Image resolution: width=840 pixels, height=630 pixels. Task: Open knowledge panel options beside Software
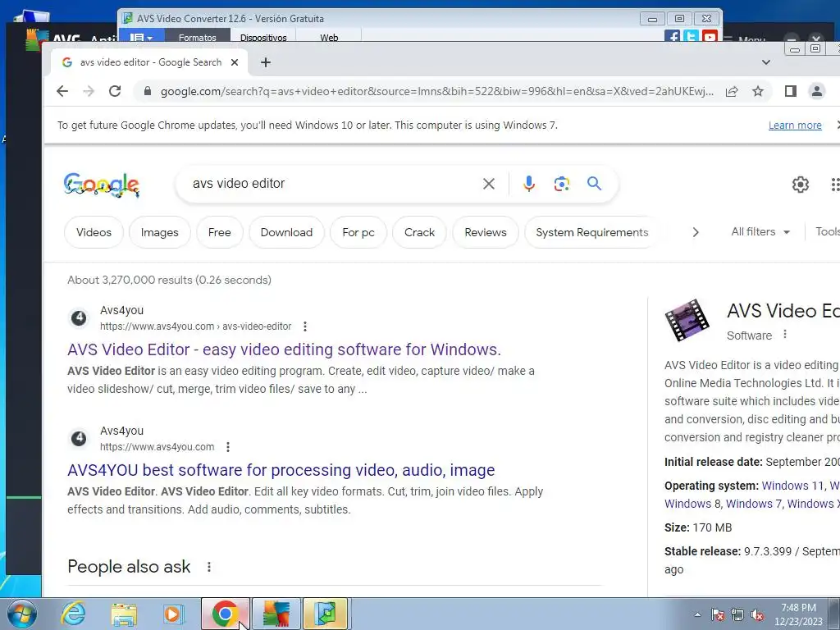click(x=785, y=335)
